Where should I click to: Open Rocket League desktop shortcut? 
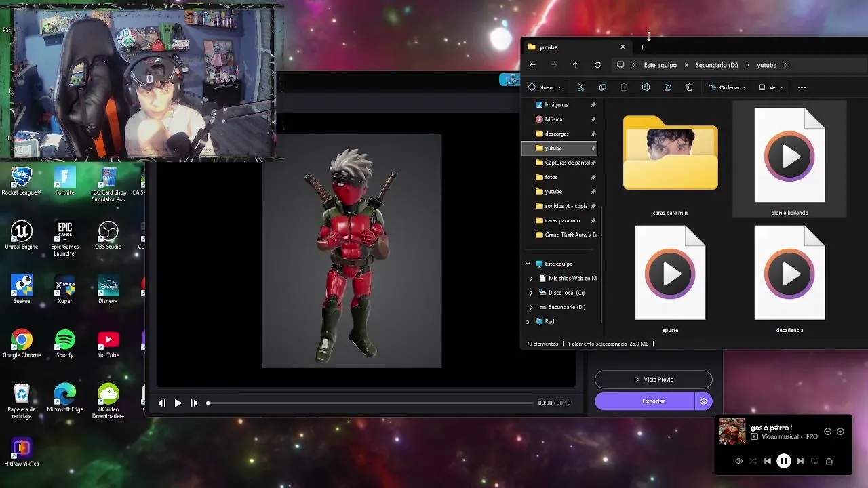click(x=21, y=181)
